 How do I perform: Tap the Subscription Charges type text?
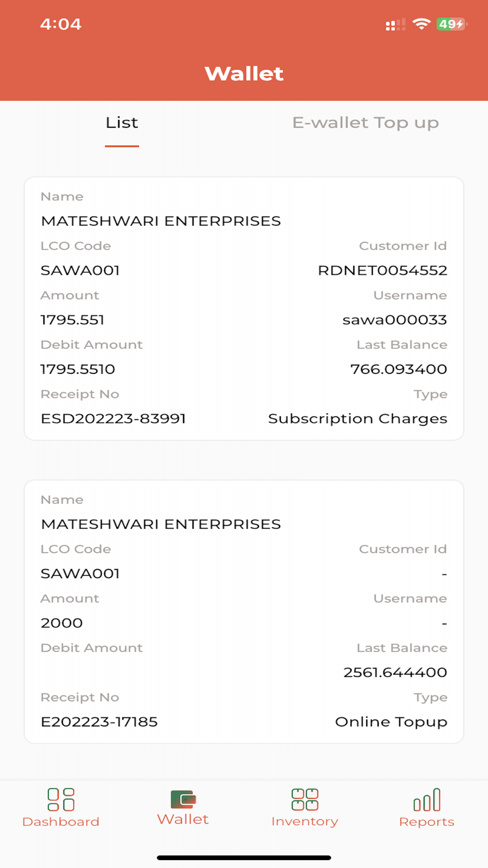coord(358,418)
